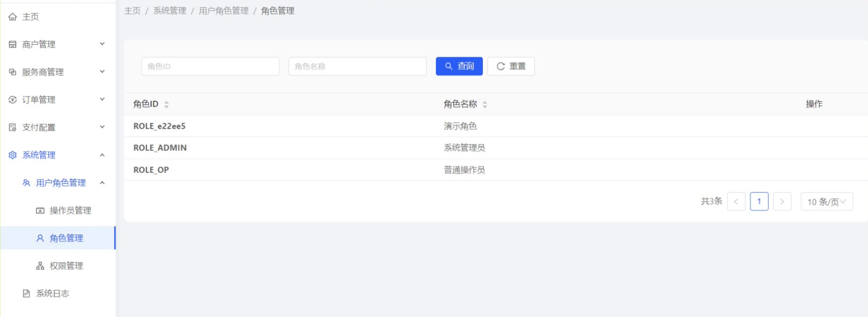Click 系统管理 breadcrumb
Screen dimensions: 868x317
point(170,11)
